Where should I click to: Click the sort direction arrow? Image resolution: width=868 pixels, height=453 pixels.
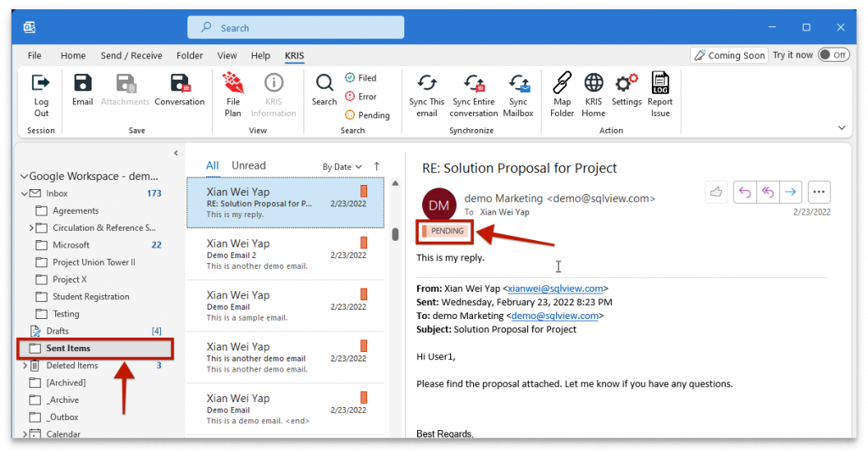tap(377, 166)
